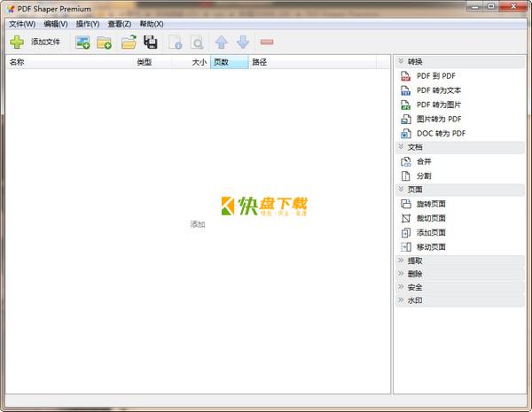Image resolution: width=532 pixels, height=412 pixels.
Task: Collapse the 转换 section
Action: pos(460,62)
